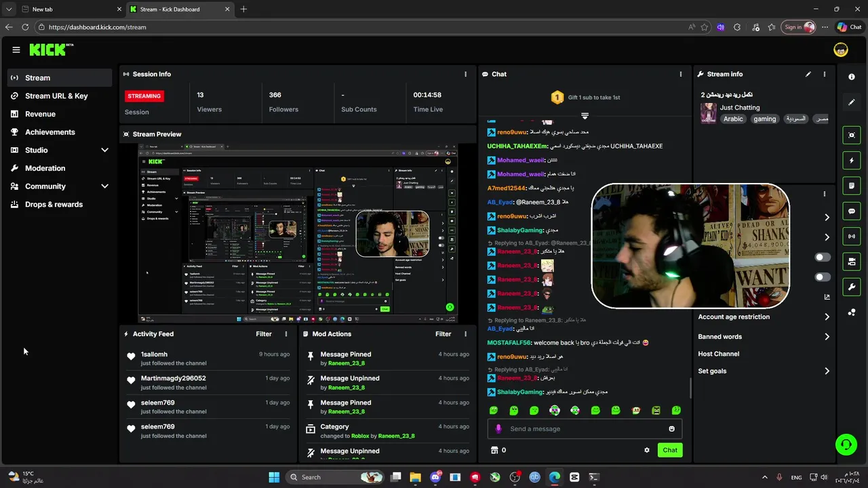The height and width of the screenshot is (488, 868).
Task: Toggle the broadcast signal widget icon
Action: pyautogui.click(x=852, y=236)
